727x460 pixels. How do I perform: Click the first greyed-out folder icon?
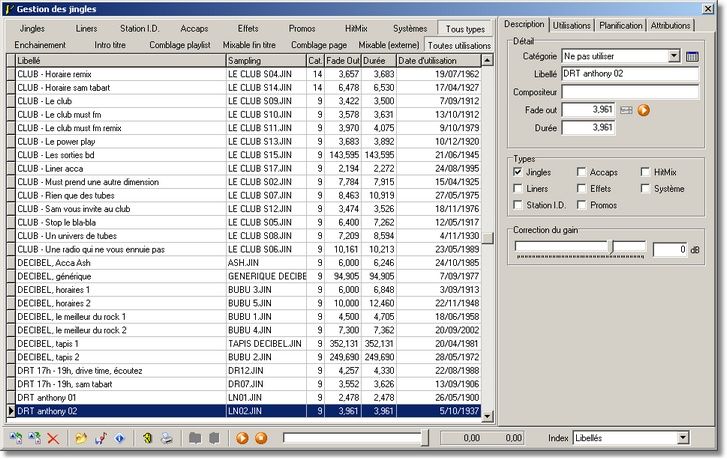[195, 438]
